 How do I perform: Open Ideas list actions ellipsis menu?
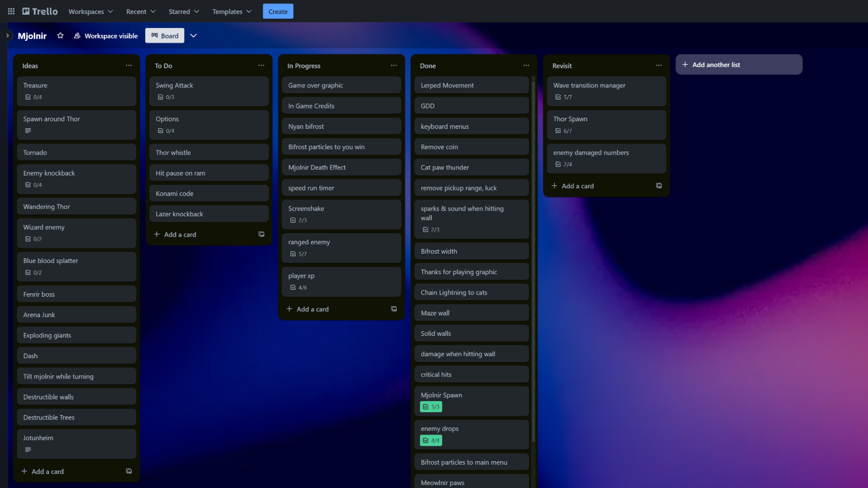coord(129,65)
